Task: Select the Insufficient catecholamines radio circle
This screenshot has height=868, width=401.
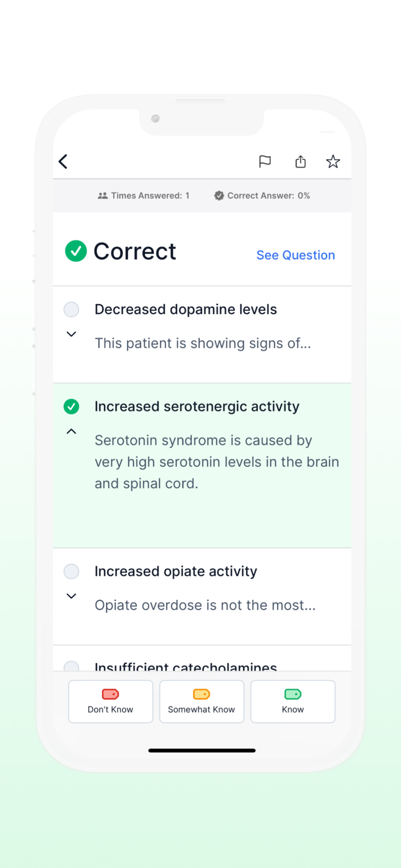Action: (x=71, y=667)
